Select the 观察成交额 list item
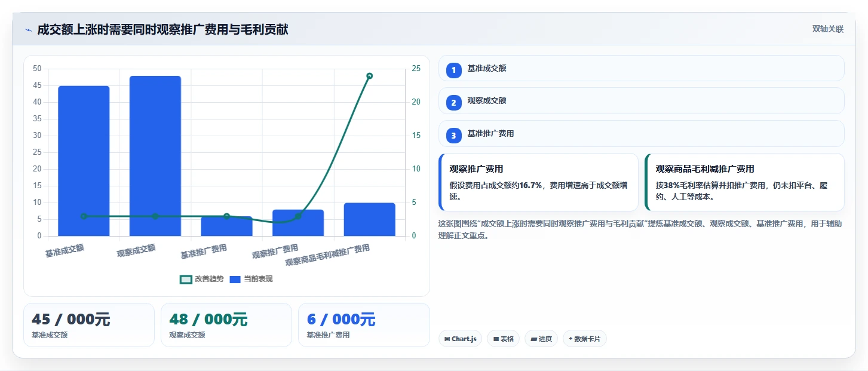 click(x=642, y=100)
